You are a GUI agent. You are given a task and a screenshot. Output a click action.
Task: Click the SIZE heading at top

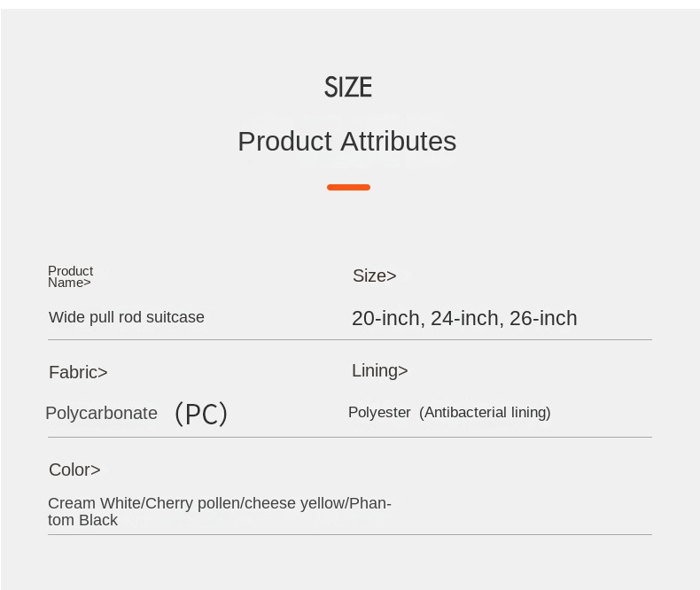pos(348,87)
